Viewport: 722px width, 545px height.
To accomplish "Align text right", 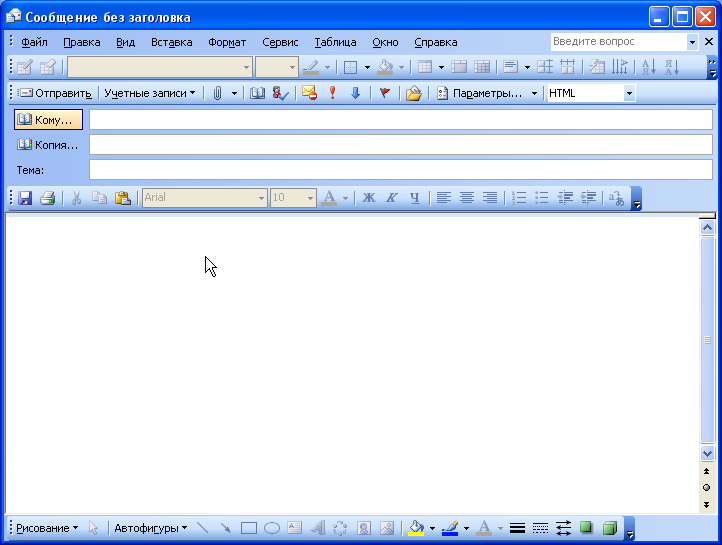I will tap(489, 198).
